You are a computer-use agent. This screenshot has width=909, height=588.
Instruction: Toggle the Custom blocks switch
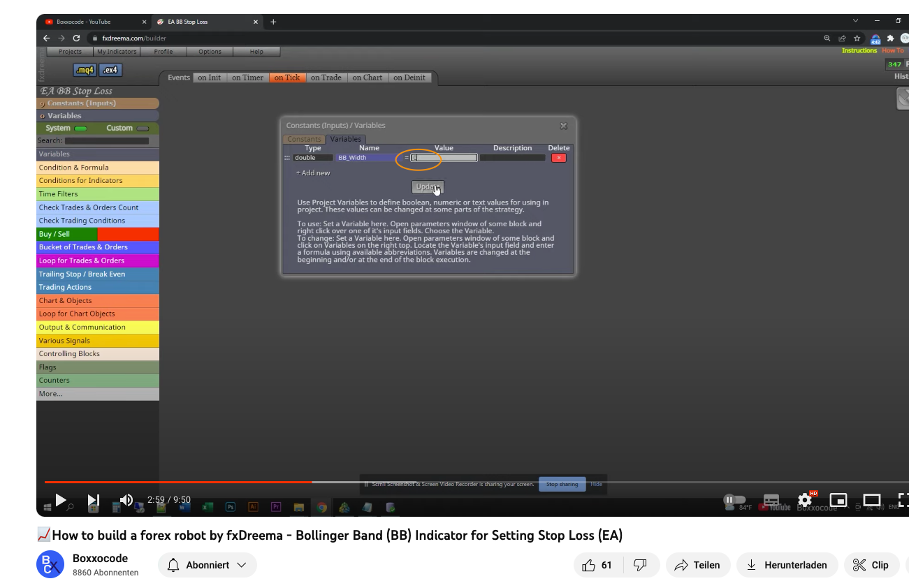click(x=143, y=128)
